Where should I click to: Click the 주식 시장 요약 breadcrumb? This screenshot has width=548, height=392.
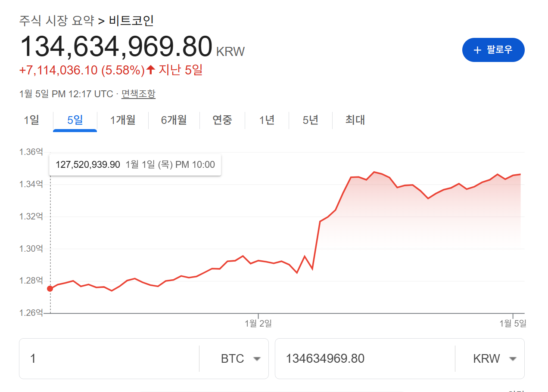tap(56, 20)
